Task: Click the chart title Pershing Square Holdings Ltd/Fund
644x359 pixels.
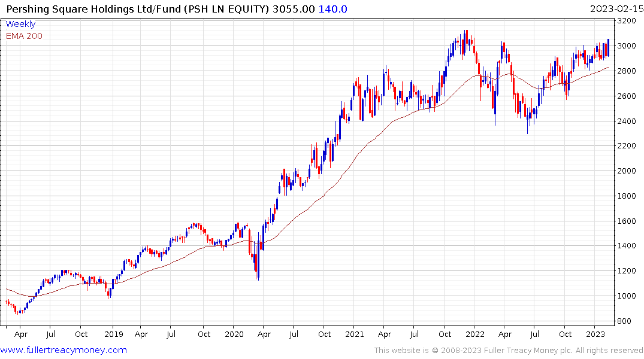Action: point(93,9)
